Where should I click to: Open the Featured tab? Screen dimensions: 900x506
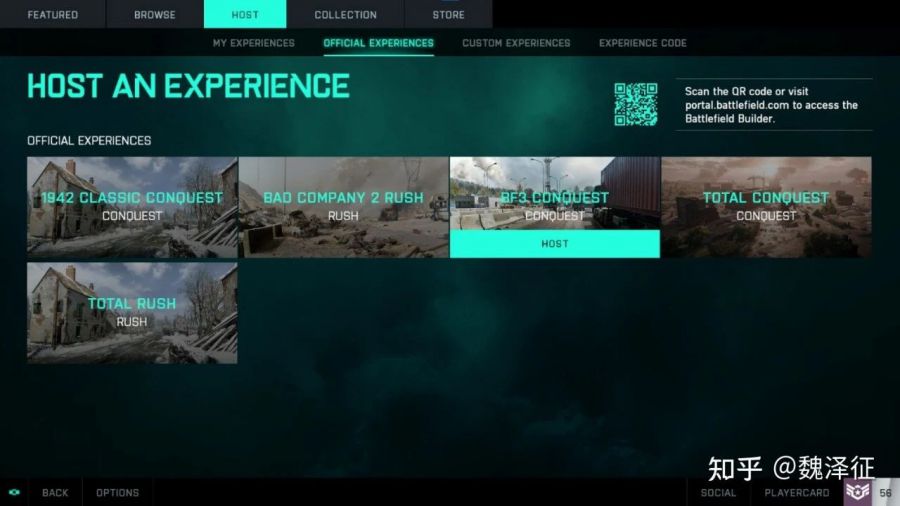[52, 15]
